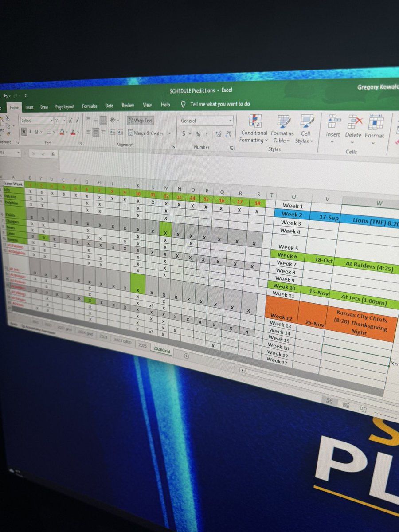Open the View ribbon tab
This screenshot has height=532, width=399.
pyautogui.click(x=147, y=105)
